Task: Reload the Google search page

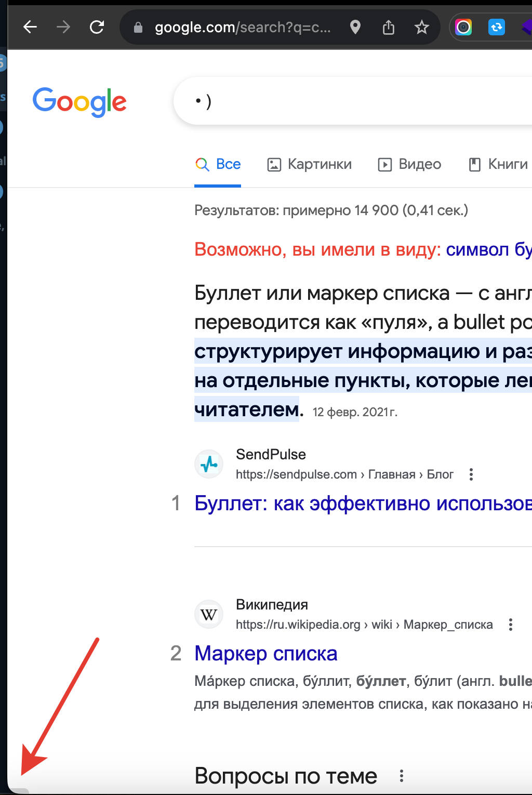Action: pyautogui.click(x=97, y=27)
